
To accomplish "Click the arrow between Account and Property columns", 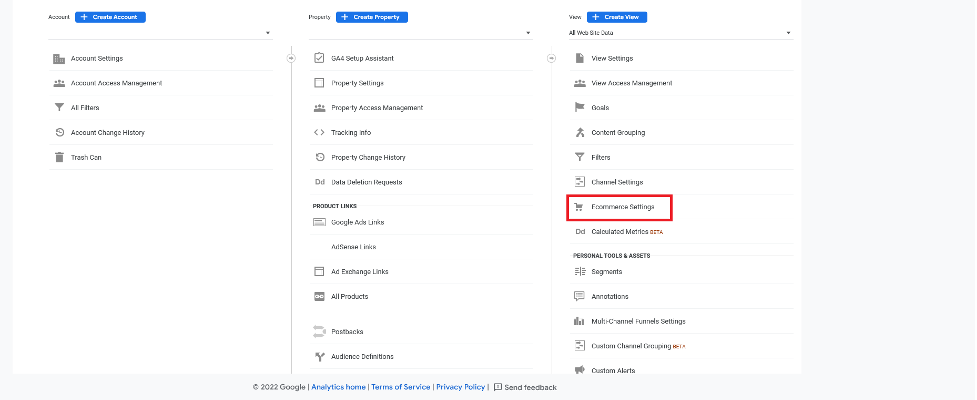I will click(x=290, y=59).
